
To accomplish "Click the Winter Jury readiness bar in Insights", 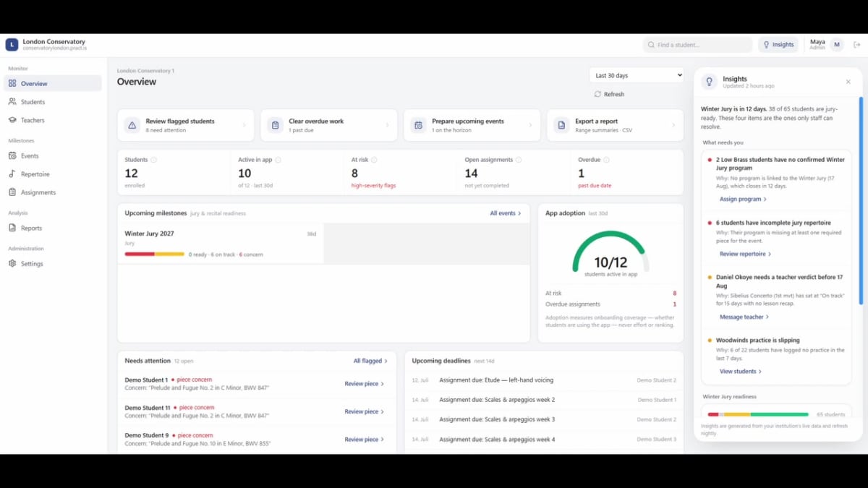I will pyautogui.click(x=758, y=414).
